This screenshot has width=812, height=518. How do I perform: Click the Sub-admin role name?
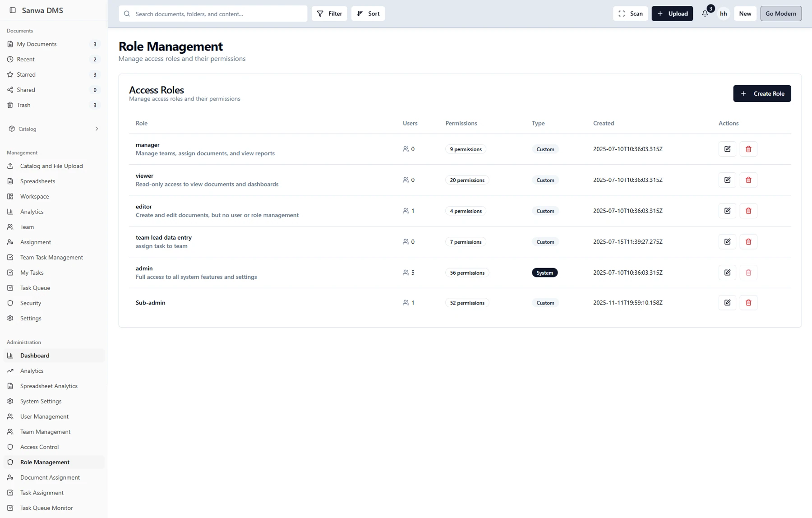151,303
